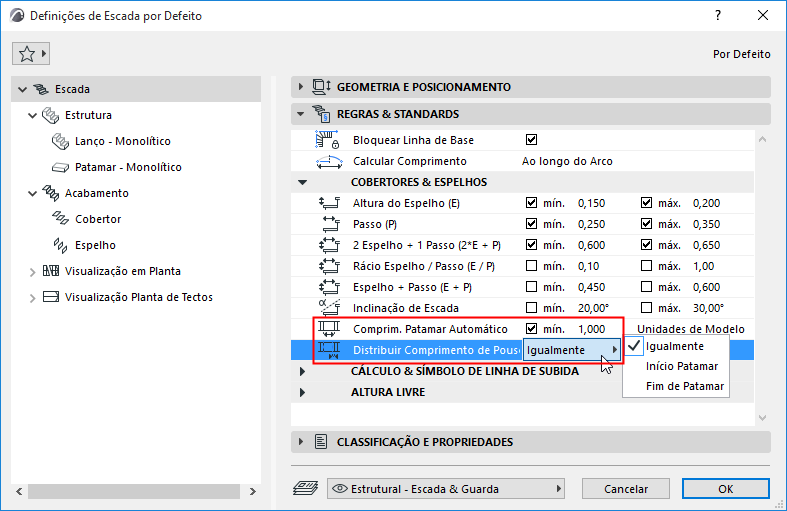The height and width of the screenshot is (511, 787).
Task: Collapse Cobertores & Espelhos section
Action: click(303, 182)
